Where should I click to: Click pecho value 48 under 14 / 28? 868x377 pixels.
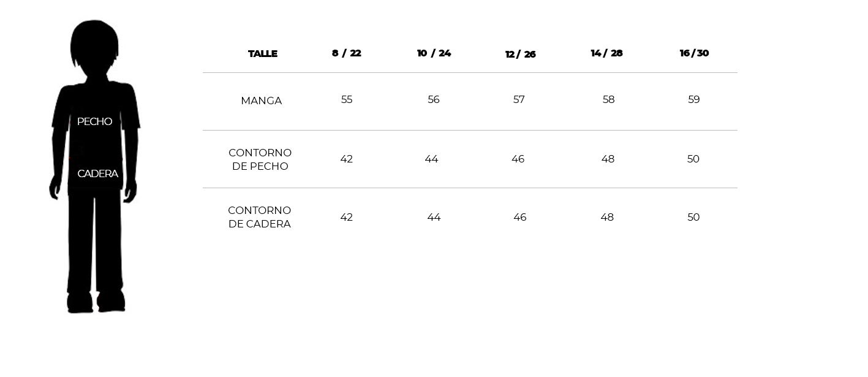(x=608, y=159)
